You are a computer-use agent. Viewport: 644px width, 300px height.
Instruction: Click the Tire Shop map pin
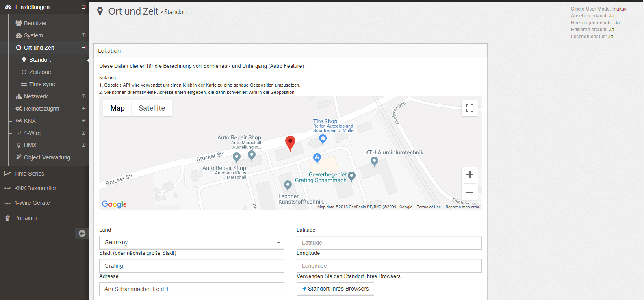[323, 139]
